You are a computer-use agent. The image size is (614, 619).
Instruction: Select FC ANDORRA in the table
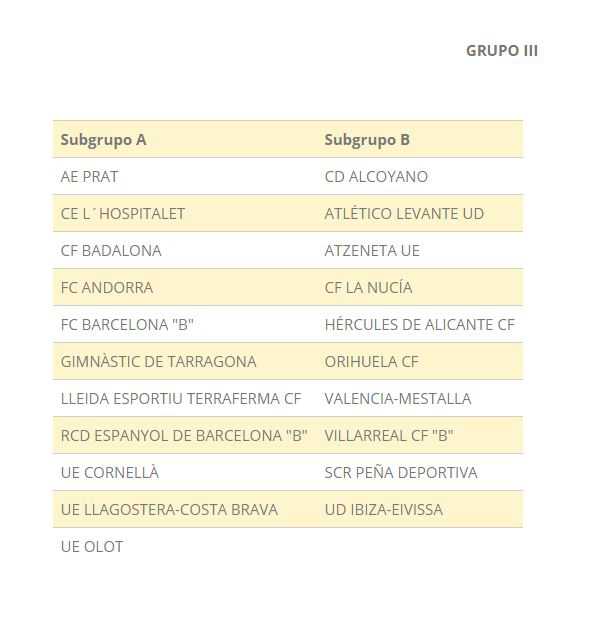coord(107,288)
